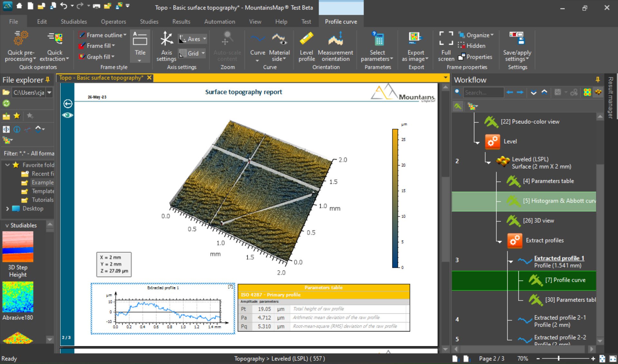618x364 pixels.
Task: Collapse the Favorite folders node
Action: click(x=7, y=165)
